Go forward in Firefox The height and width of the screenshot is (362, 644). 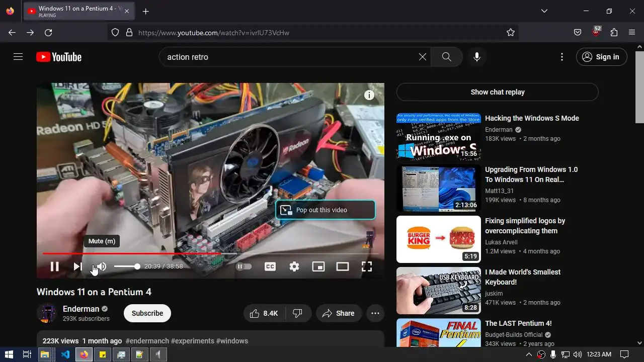(x=30, y=33)
